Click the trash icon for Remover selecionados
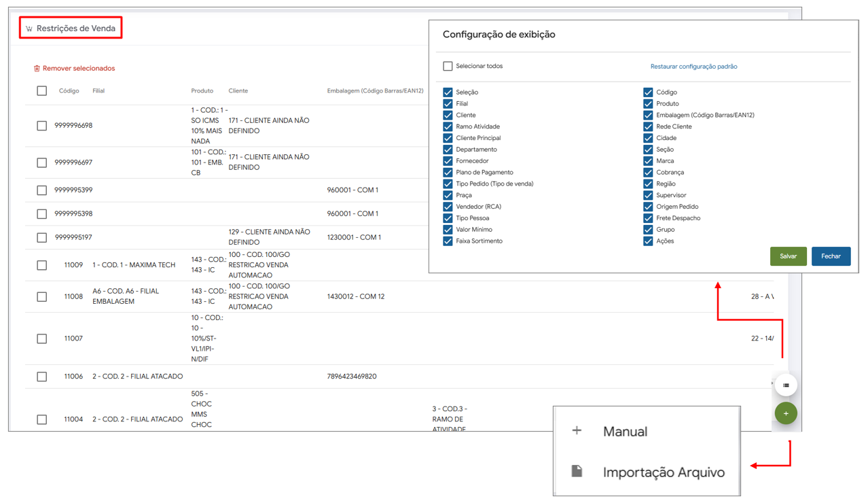This screenshot has width=868, height=503. (37, 69)
